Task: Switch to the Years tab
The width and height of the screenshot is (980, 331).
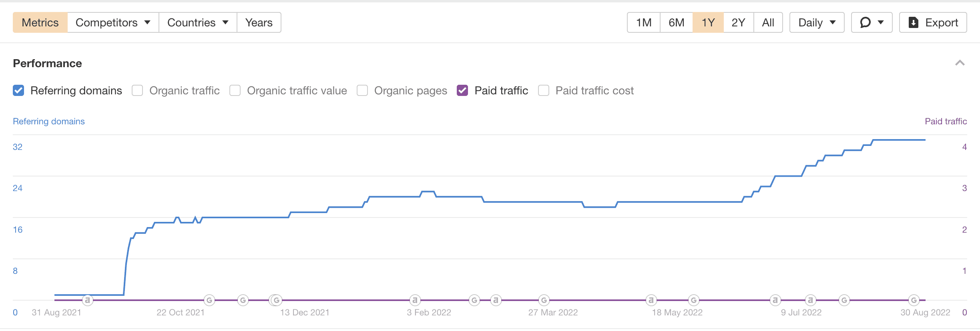Action: (259, 22)
